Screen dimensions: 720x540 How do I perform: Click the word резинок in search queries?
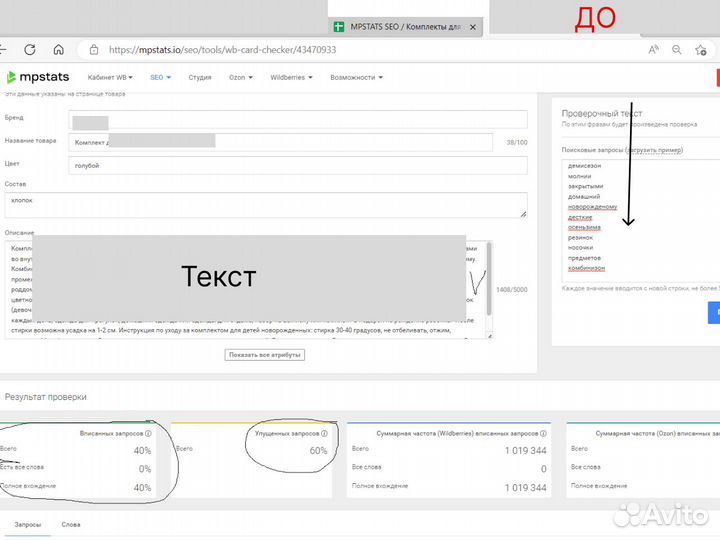[x=580, y=238]
